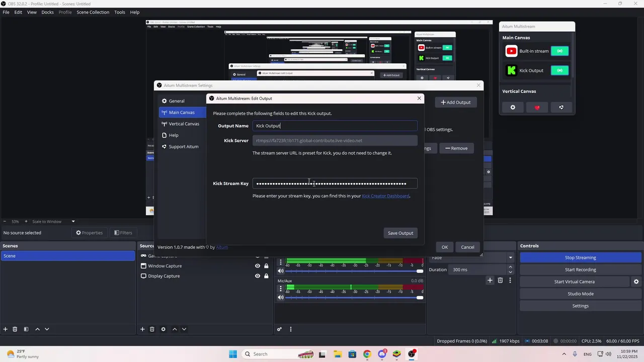Toggle Kick Output broadcast button
Image resolution: width=644 pixels, height=362 pixels.
point(560,70)
